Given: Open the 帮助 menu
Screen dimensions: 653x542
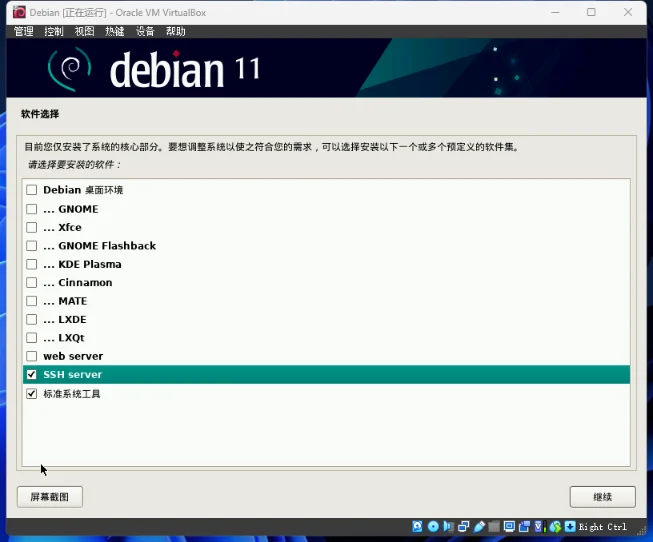Looking at the screenshot, I should (x=175, y=31).
